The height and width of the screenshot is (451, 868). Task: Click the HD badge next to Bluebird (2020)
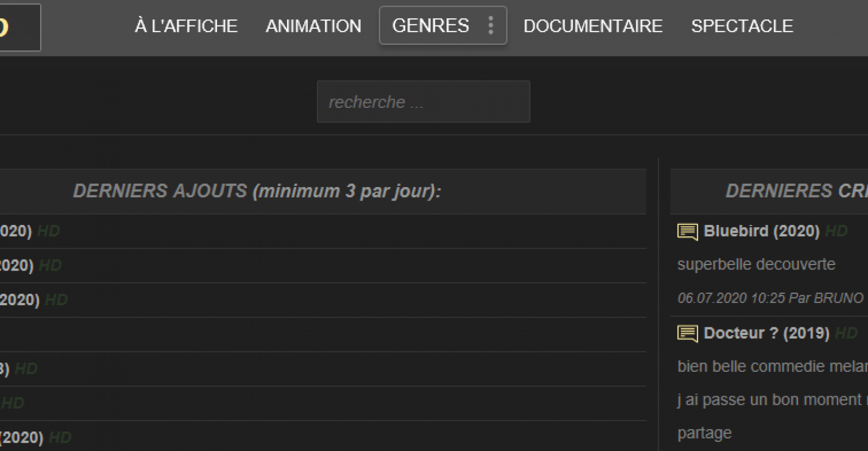(x=836, y=231)
